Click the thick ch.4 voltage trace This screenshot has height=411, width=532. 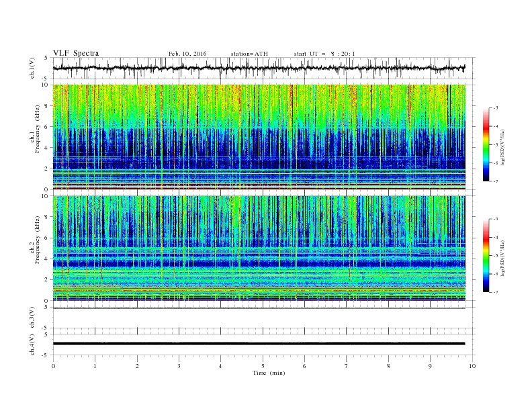pyautogui.click(x=259, y=344)
